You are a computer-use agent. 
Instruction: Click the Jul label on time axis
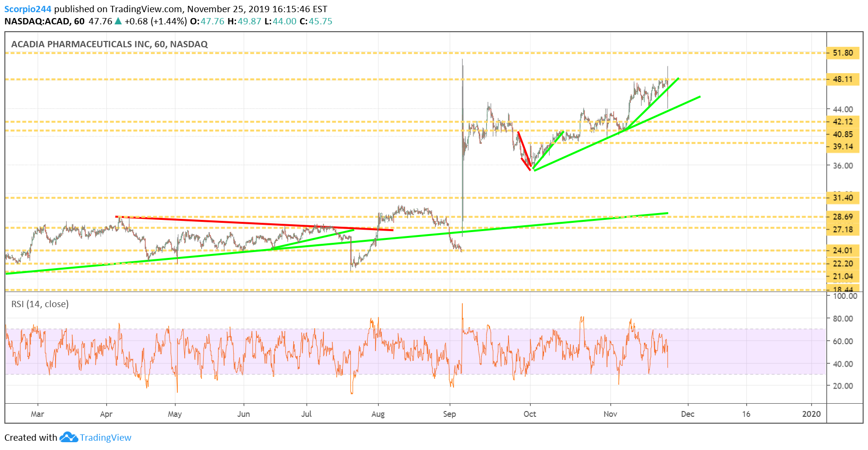coord(306,414)
